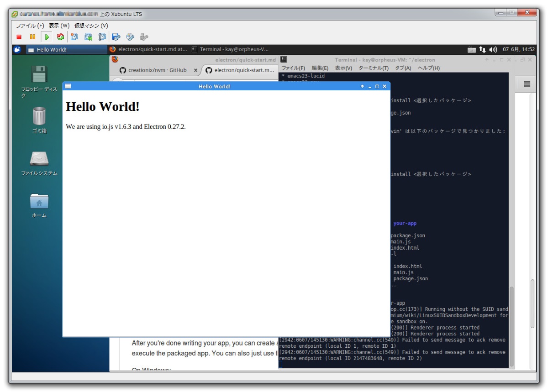Viewport: 548px width, 392px height.
Task: Open the Xfce applications menu mouse icon
Action: (x=17, y=49)
